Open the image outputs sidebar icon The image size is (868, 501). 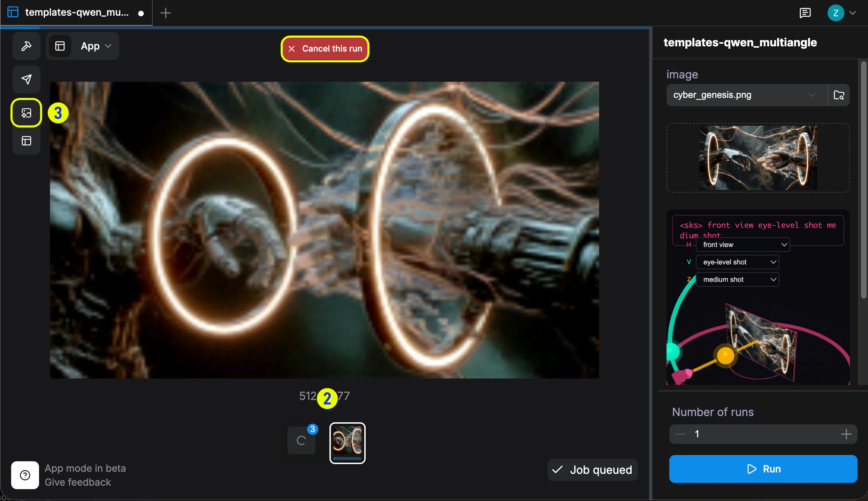[26, 113]
